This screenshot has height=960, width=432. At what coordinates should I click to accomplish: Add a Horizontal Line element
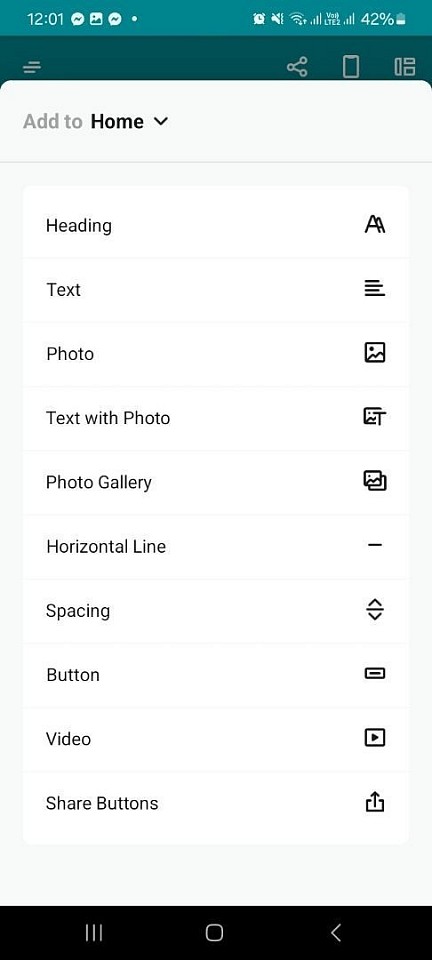click(215, 546)
